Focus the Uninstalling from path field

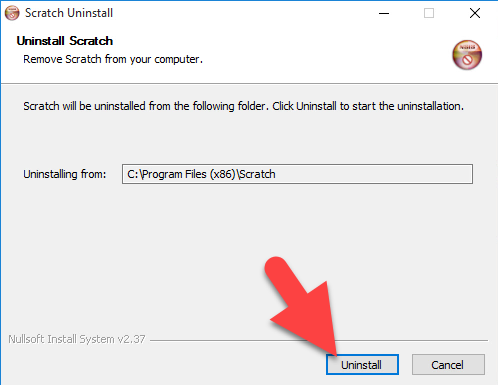click(x=297, y=174)
